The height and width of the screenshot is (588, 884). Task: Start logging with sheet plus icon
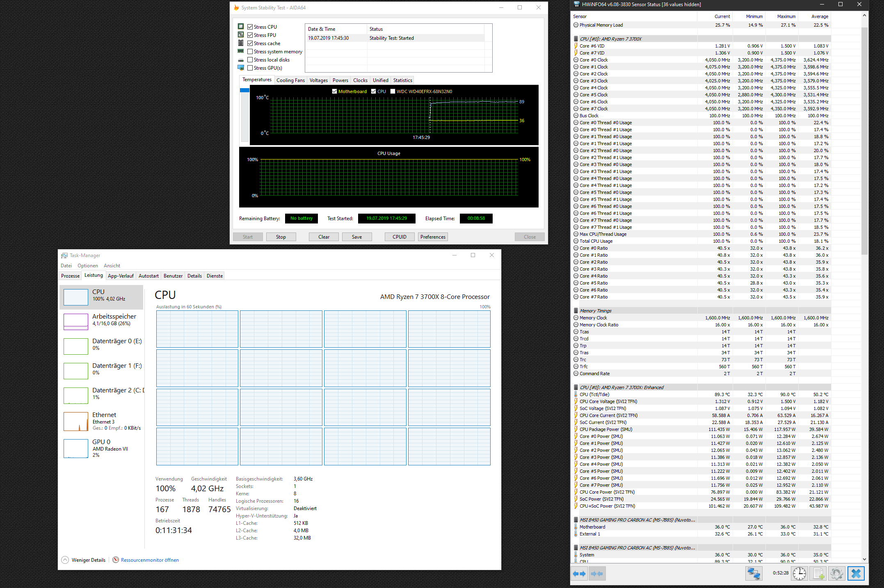pyautogui.click(x=818, y=574)
